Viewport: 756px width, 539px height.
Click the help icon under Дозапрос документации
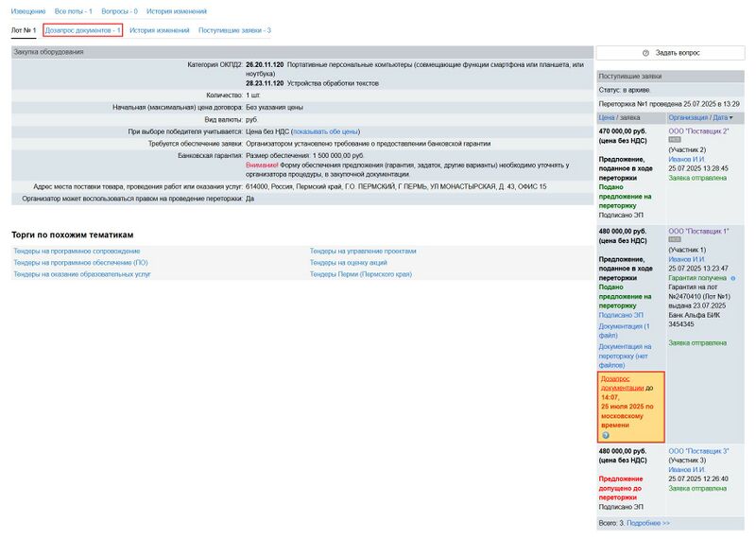606,435
